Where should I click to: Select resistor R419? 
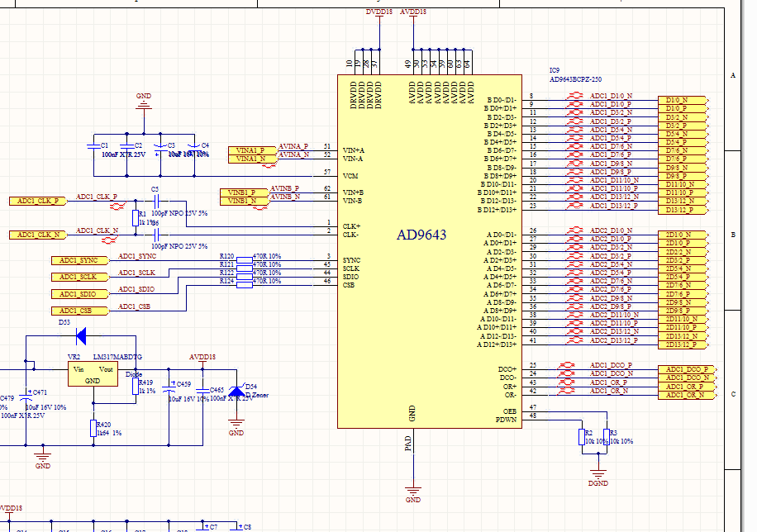coord(136,387)
